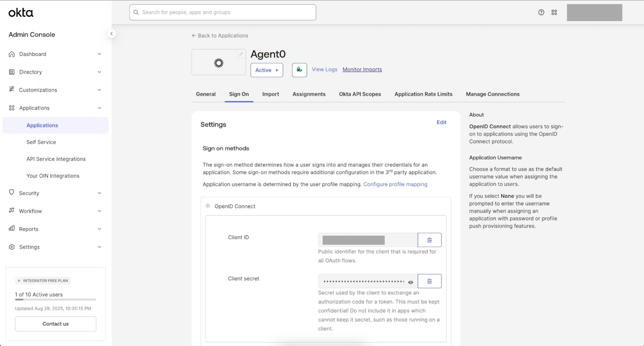Click the help question mark icon

click(541, 12)
